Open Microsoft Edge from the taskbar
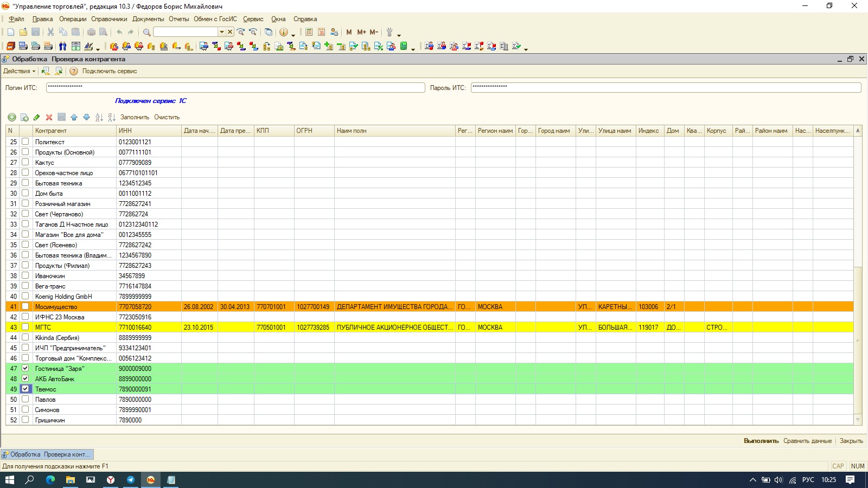Image resolution: width=868 pixels, height=488 pixels. (x=50, y=480)
